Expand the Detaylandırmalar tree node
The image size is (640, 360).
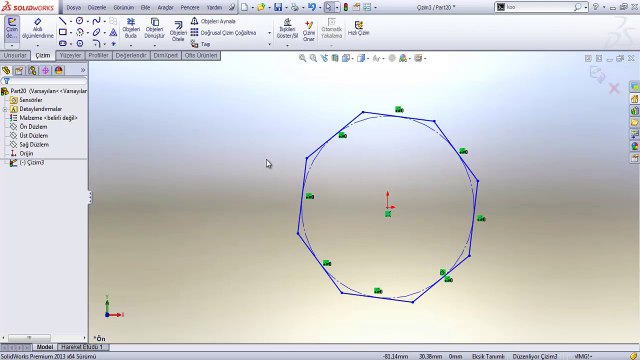pyautogui.click(x=5, y=109)
